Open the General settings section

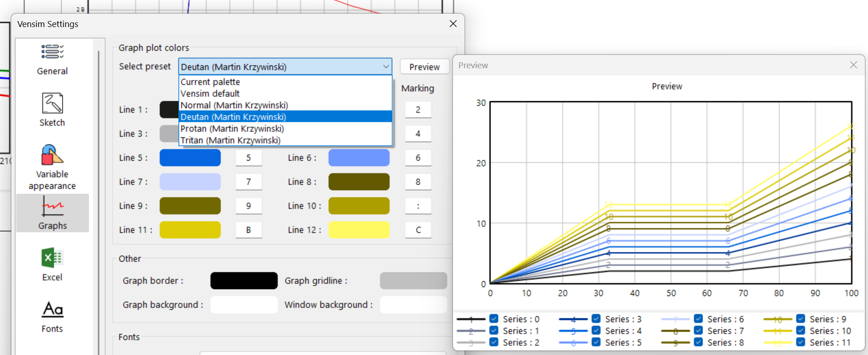(x=52, y=60)
